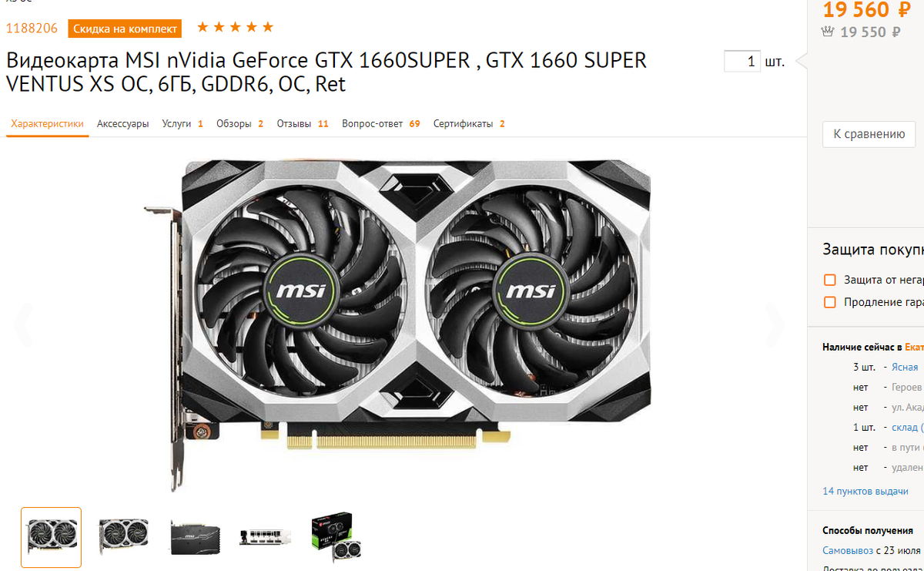
Task: Open the 14 пунктов выдачи link
Action: coord(865,491)
